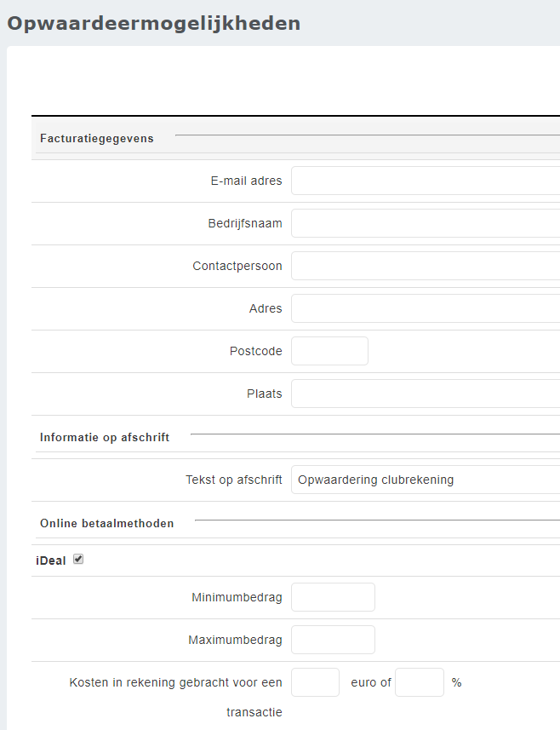
Task: Toggle the iDeal checkbox
Action: (x=78, y=560)
